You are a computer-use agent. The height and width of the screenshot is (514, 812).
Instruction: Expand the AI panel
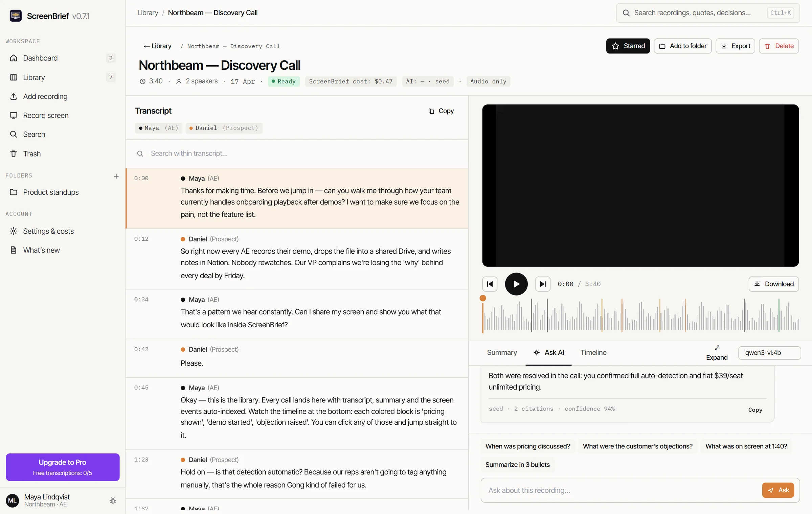717,353
